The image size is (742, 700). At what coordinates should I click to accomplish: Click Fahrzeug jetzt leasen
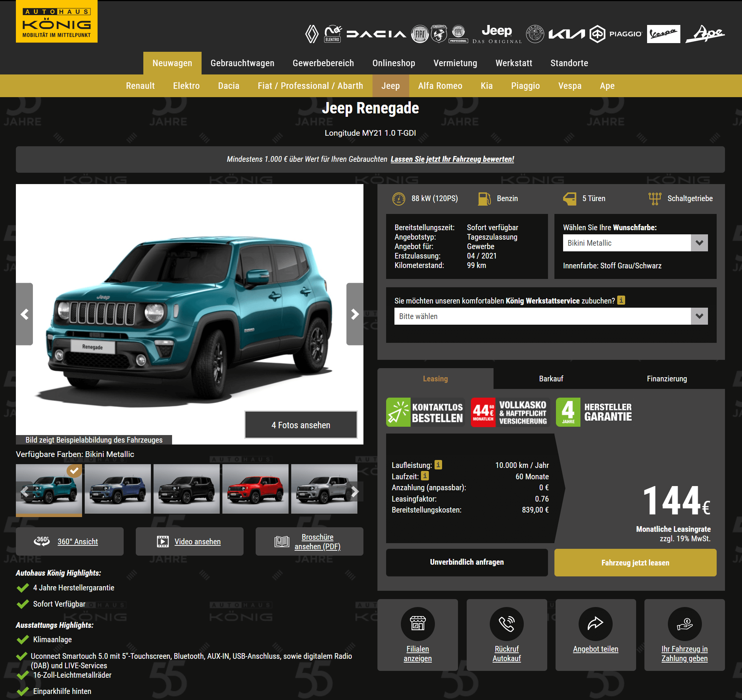635,562
